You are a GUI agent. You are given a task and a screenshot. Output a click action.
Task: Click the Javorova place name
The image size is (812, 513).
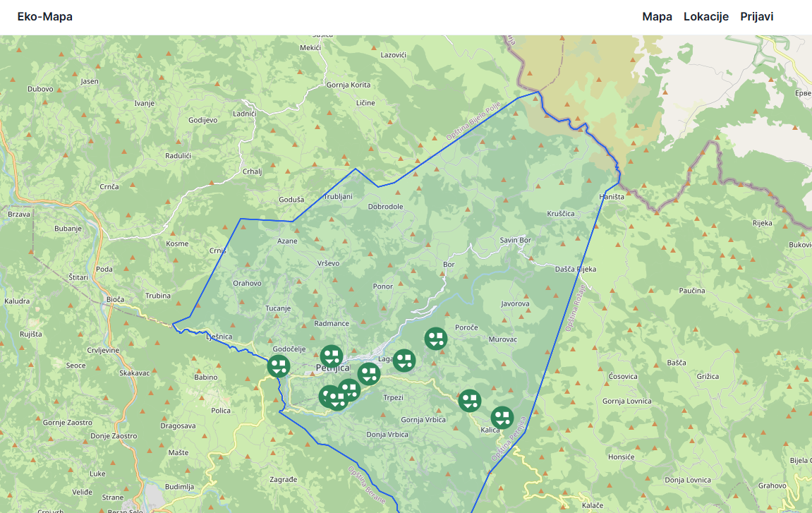pos(514,304)
